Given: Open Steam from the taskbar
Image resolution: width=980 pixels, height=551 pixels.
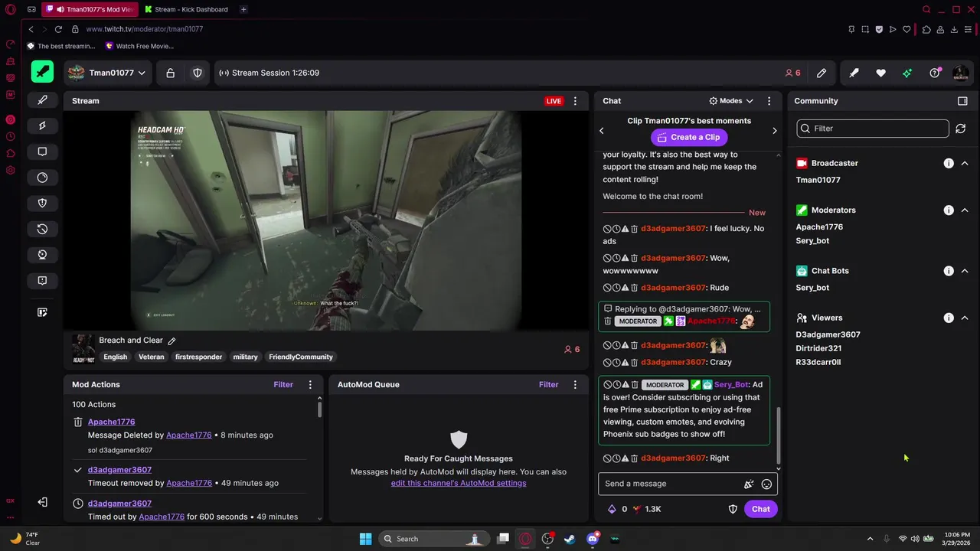Looking at the screenshot, I should [x=570, y=539].
